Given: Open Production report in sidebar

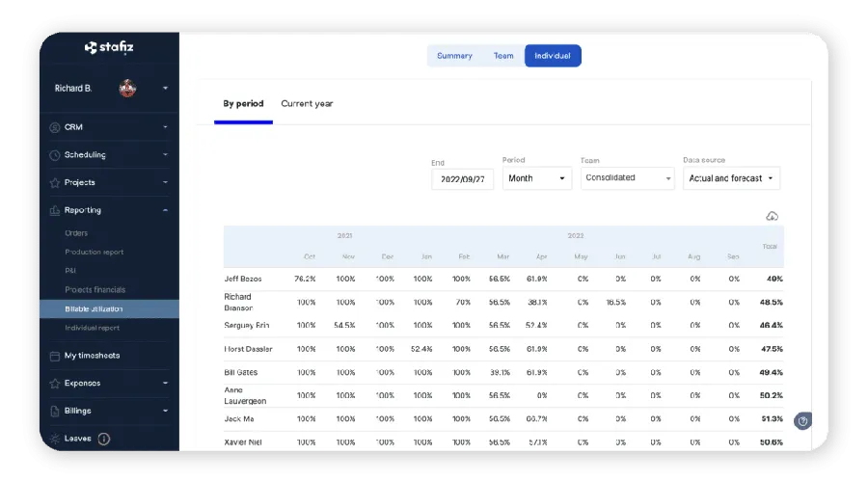Looking at the screenshot, I should click(95, 253).
